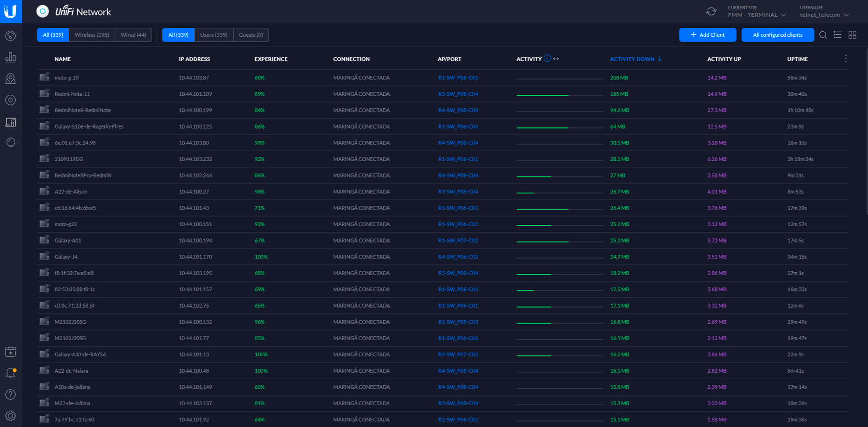Open AP link R3-SW_P08-C04 for Redmi-Note-11
868x427 pixels.
458,94
